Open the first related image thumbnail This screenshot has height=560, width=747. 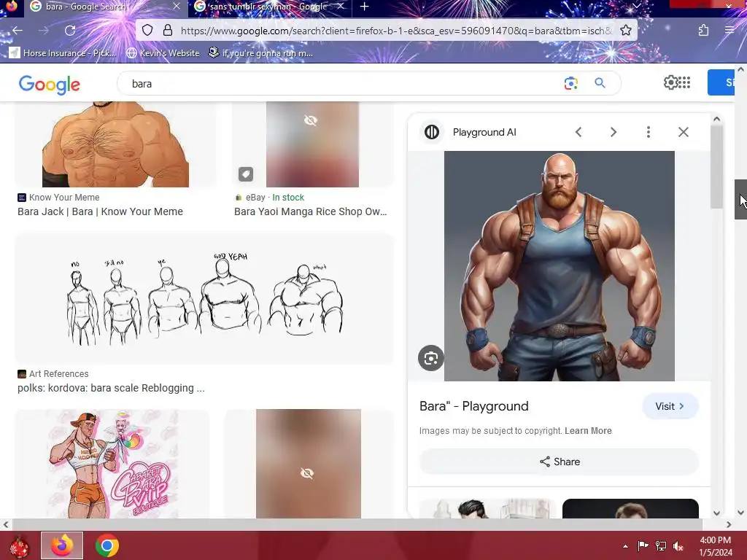pos(487,508)
